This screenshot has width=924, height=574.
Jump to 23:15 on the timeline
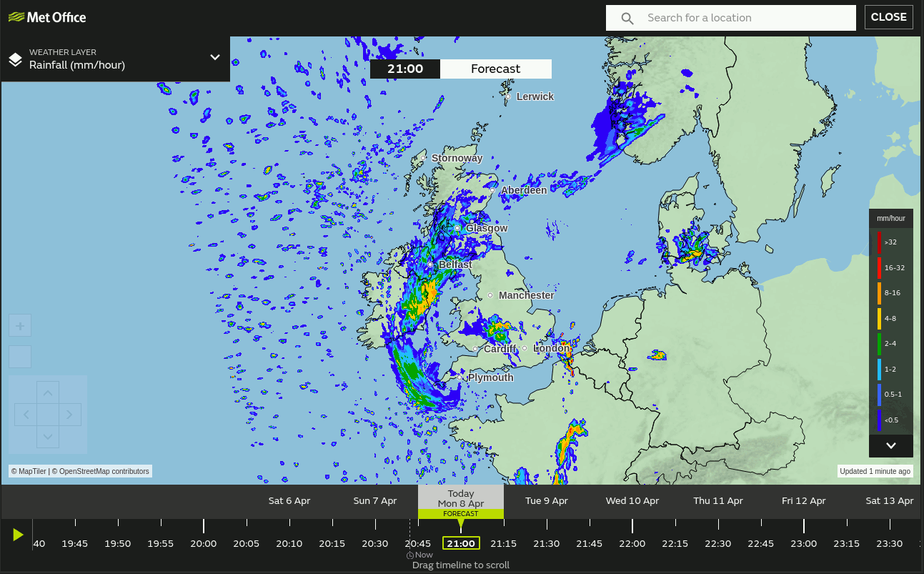click(847, 543)
